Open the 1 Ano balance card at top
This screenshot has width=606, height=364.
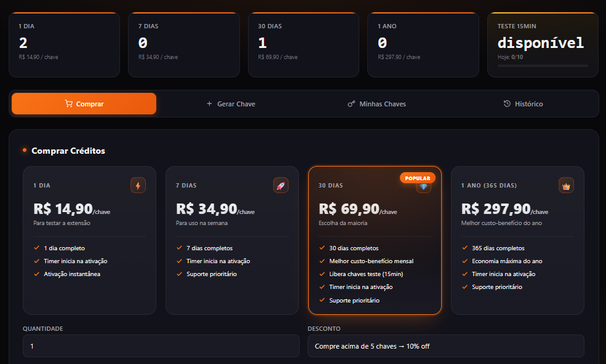click(423, 45)
